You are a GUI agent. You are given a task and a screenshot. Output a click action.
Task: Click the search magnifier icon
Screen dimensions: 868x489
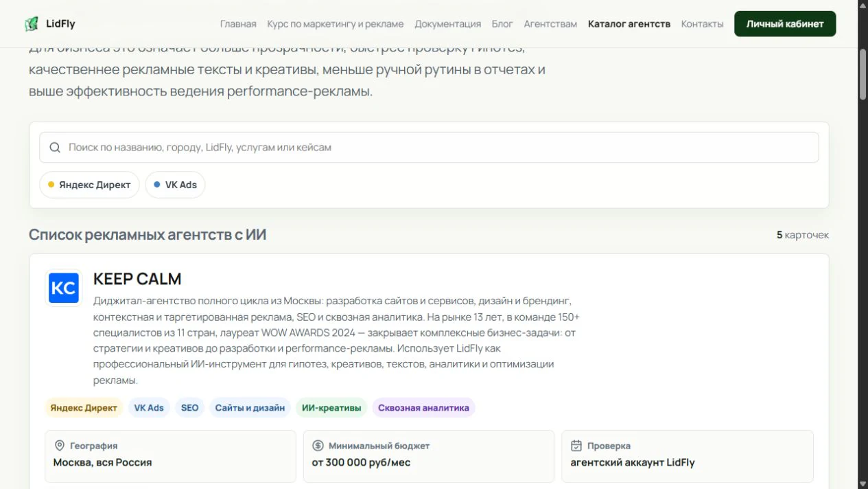coord(55,148)
